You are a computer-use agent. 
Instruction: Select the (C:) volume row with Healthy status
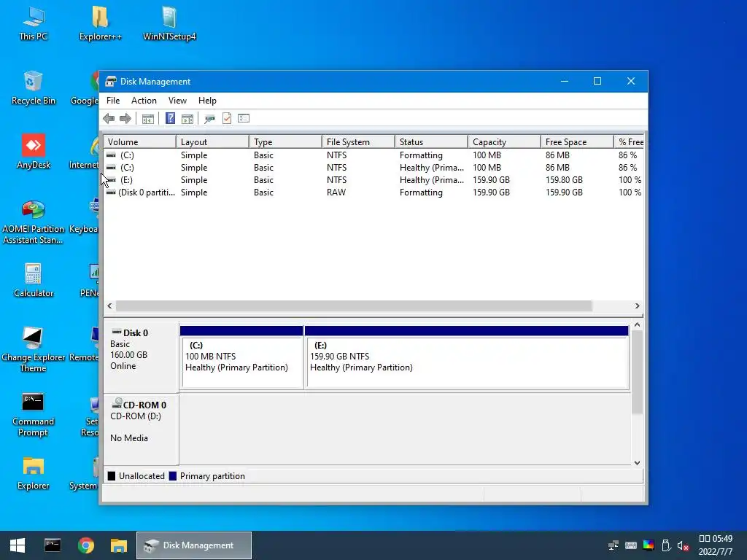pos(373,168)
